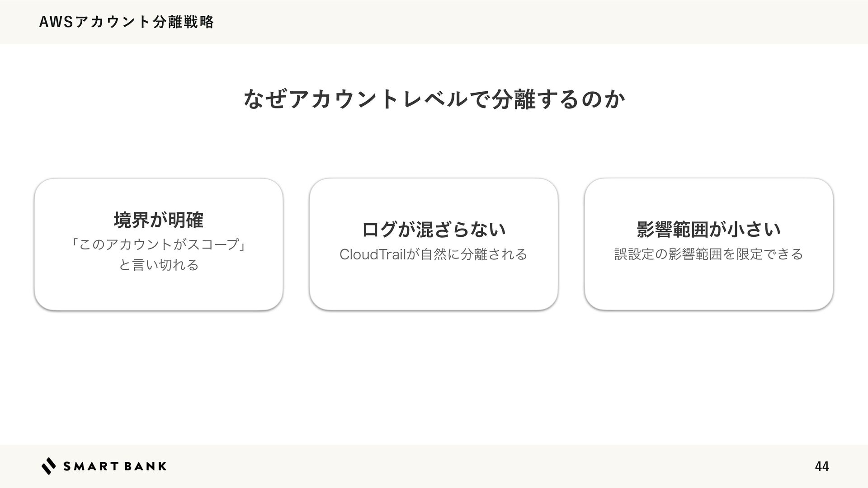The width and height of the screenshot is (868, 488).
Task: Select the card title 影響範囲が小さい
Action: (708, 229)
